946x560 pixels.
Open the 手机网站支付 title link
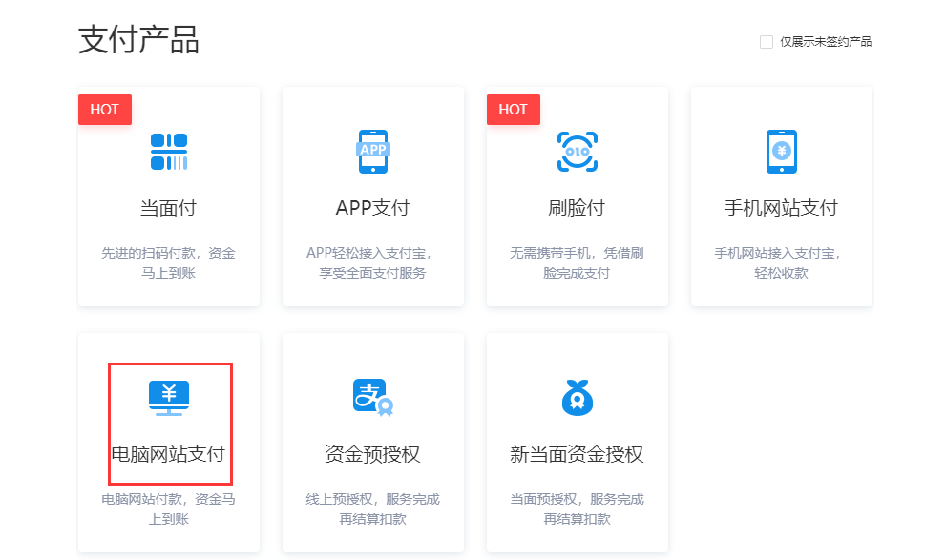(781, 208)
